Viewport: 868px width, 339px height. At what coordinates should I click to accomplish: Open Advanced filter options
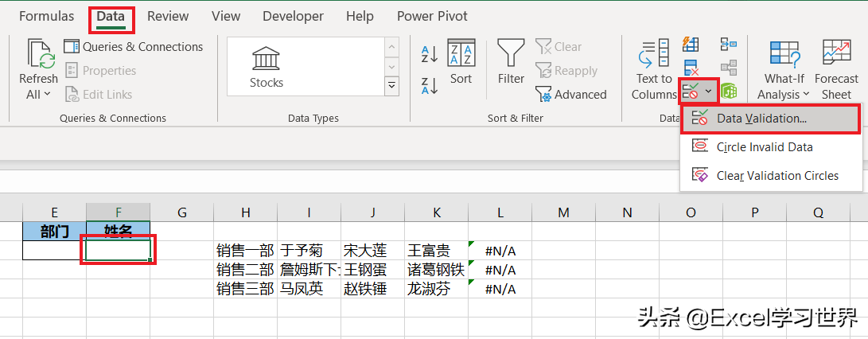click(x=570, y=95)
